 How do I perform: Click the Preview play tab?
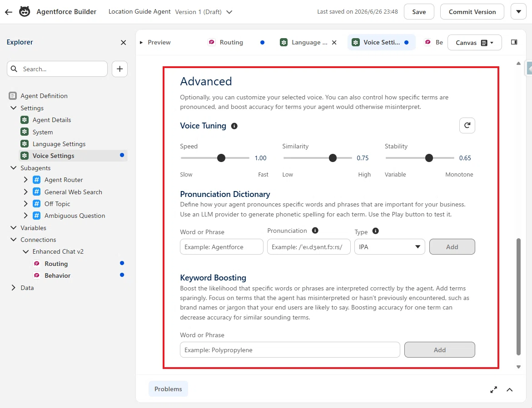(x=155, y=42)
